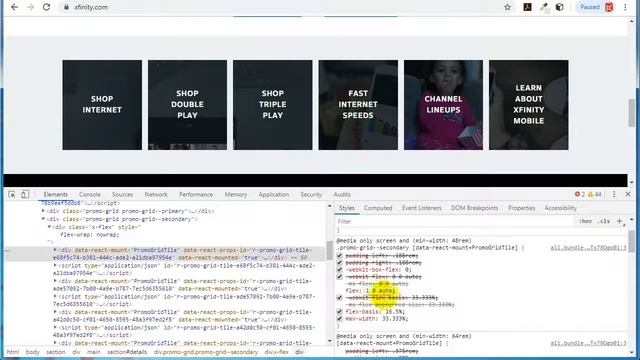Open the Chrome three-dot menu
640x360 pixels.
coord(625,7)
